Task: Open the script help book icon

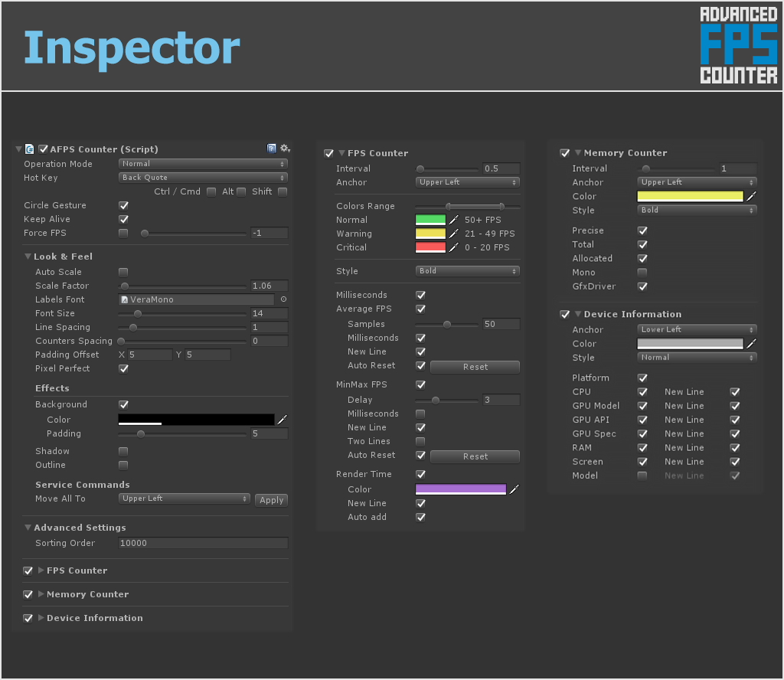Action: click(272, 149)
